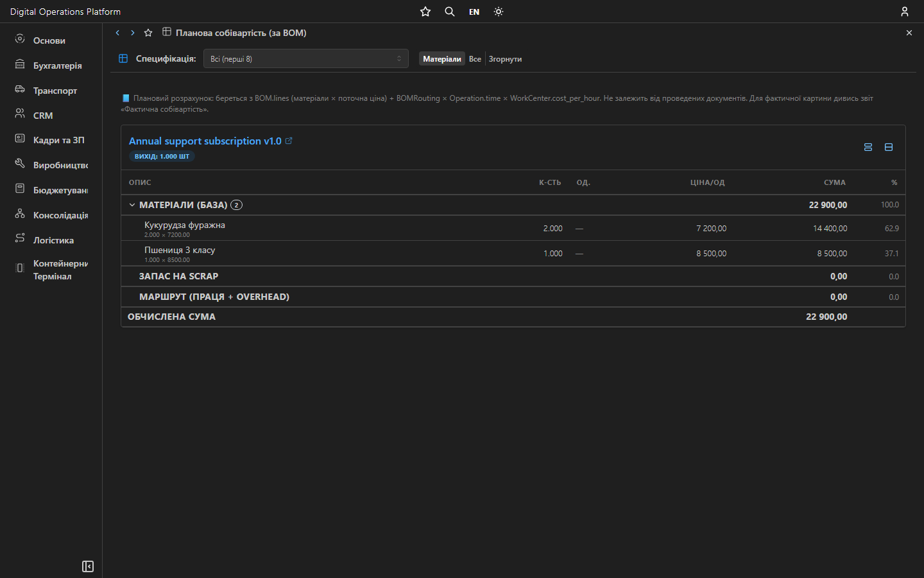This screenshot has height=578, width=924.
Task: Open Annual support subscription v1.0 link
Action: 205,141
